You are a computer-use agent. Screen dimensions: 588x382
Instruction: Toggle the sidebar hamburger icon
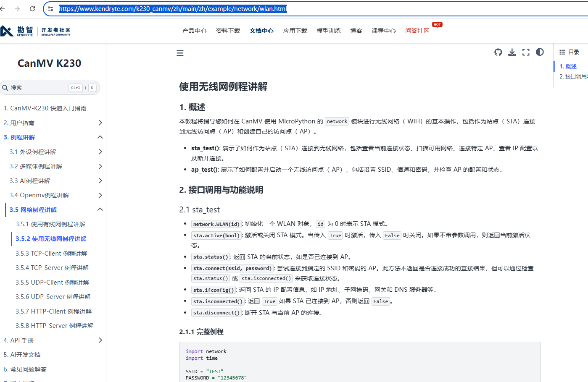[180, 53]
